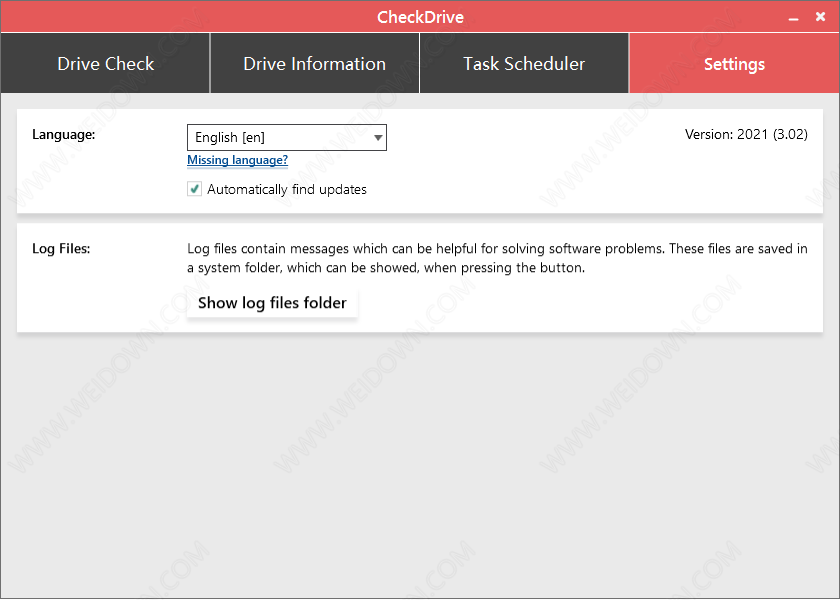Select the Settings tab

click(734, 63)
